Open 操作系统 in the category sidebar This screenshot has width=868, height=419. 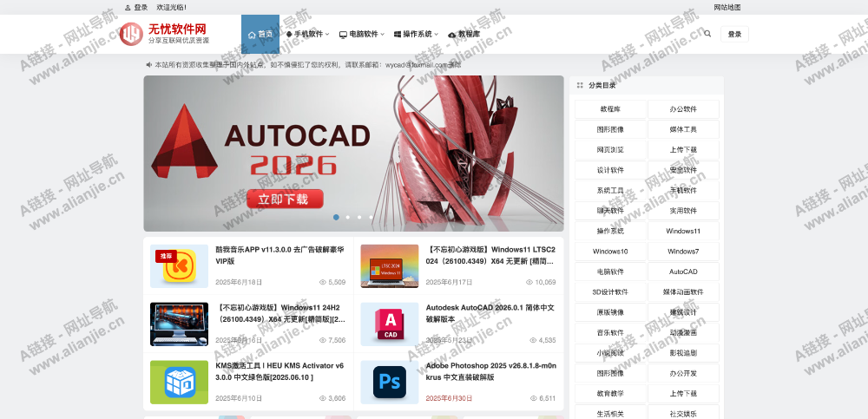click(610, 231)
